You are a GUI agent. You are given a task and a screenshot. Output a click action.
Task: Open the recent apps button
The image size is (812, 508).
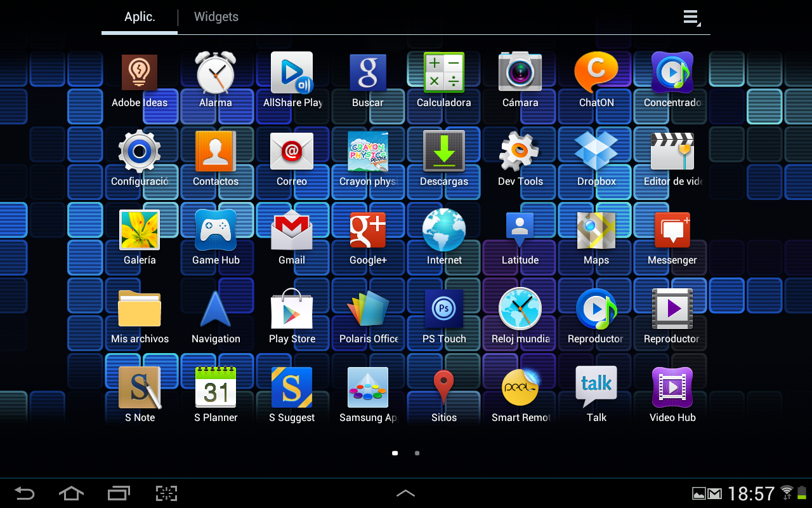(x=119, y=493)
